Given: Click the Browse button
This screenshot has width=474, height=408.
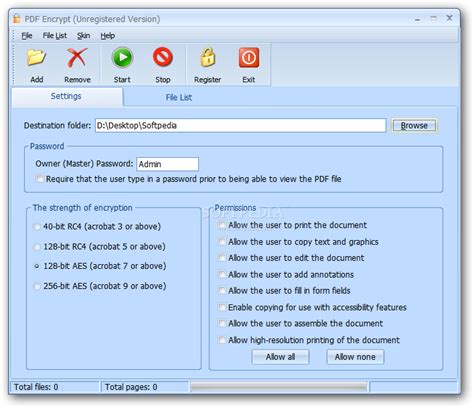Looking at the screenshot, I should click(x=414, y=126).
